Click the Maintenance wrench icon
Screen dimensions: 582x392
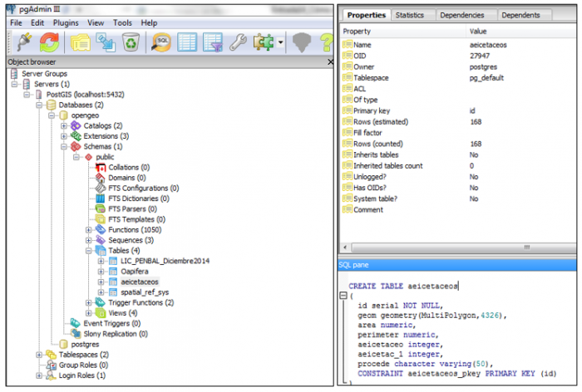(238, 42)
